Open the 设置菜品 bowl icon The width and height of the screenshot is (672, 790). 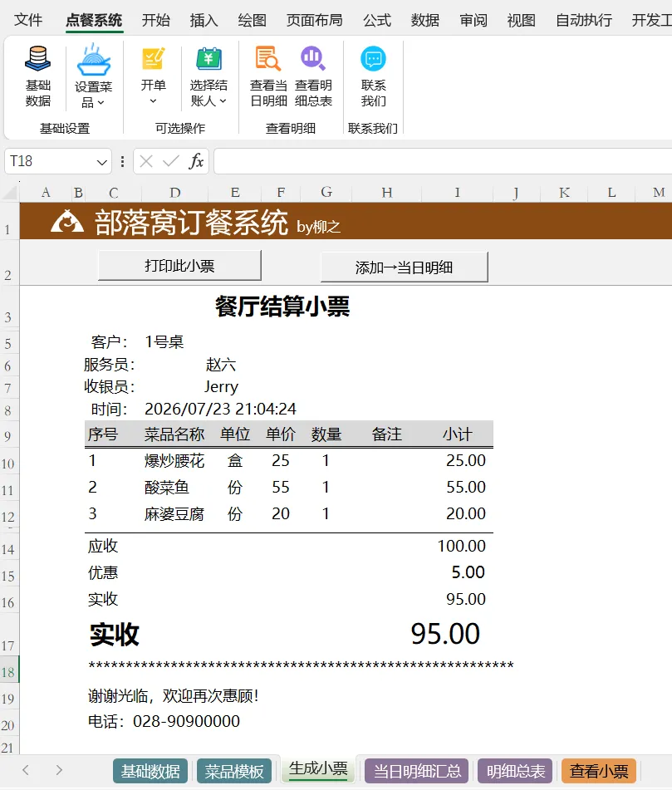tap(94, 61)
